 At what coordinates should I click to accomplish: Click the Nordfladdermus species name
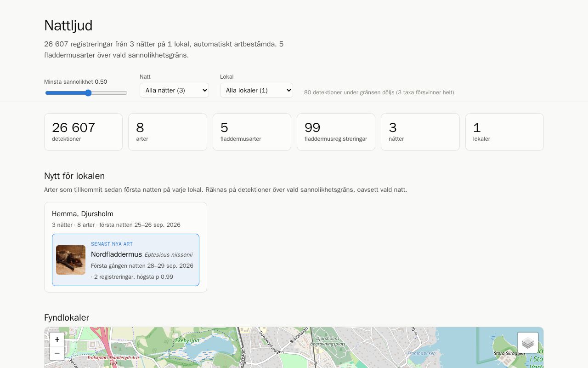(117, 254)
